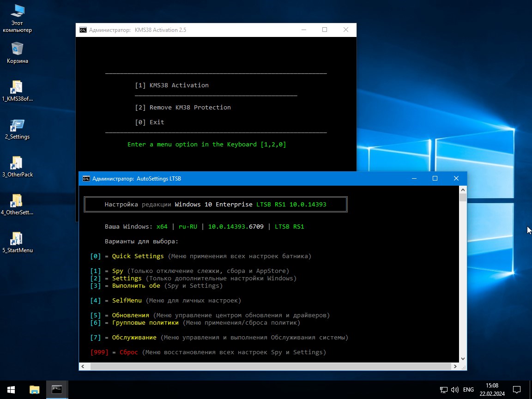Click the 'SelfMenu' option text
Image resolution: width=532 pixels, height=399 pixels.
pyautogui.click(x=127, y=301)
